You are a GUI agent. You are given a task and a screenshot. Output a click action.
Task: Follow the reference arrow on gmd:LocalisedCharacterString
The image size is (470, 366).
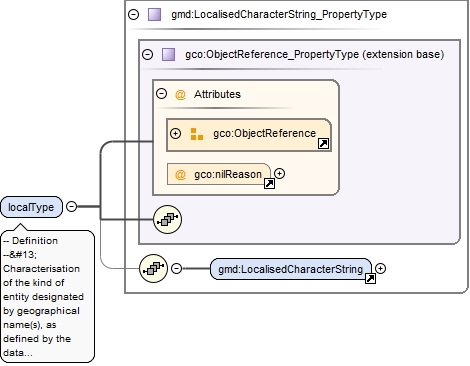point(370,279)
